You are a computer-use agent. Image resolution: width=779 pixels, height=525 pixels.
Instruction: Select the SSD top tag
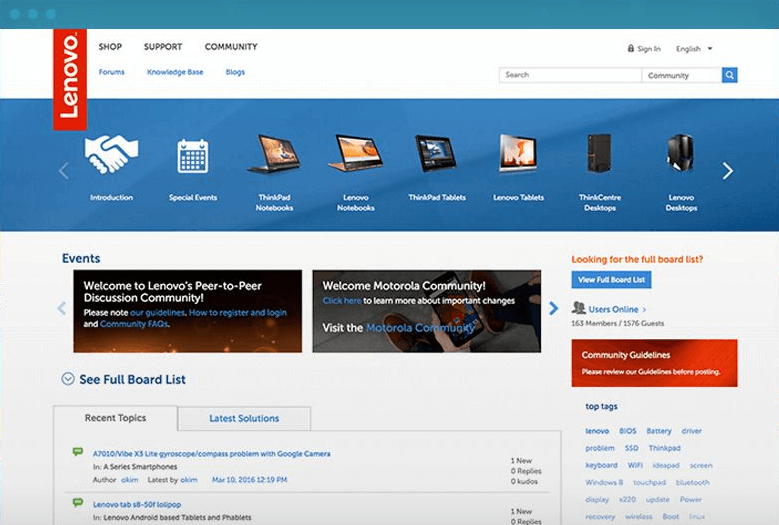point(631,448)
